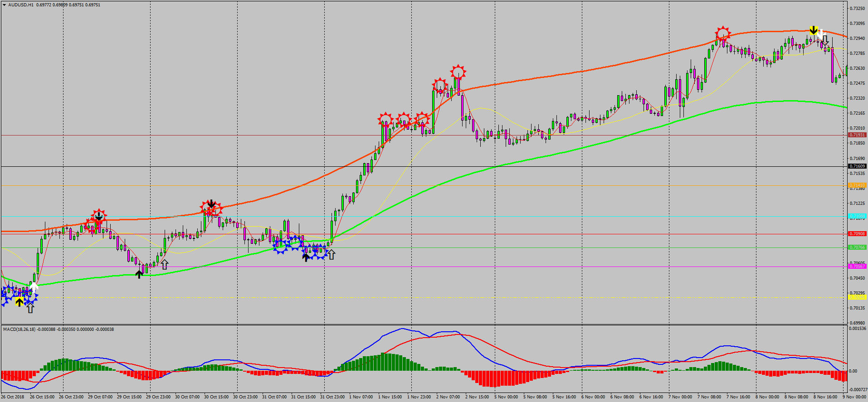Viewport: 868px width, 402px height.
Task: Click the yellow-highlighted down arrow near 8 Nov
Action: tap(814, 30)
